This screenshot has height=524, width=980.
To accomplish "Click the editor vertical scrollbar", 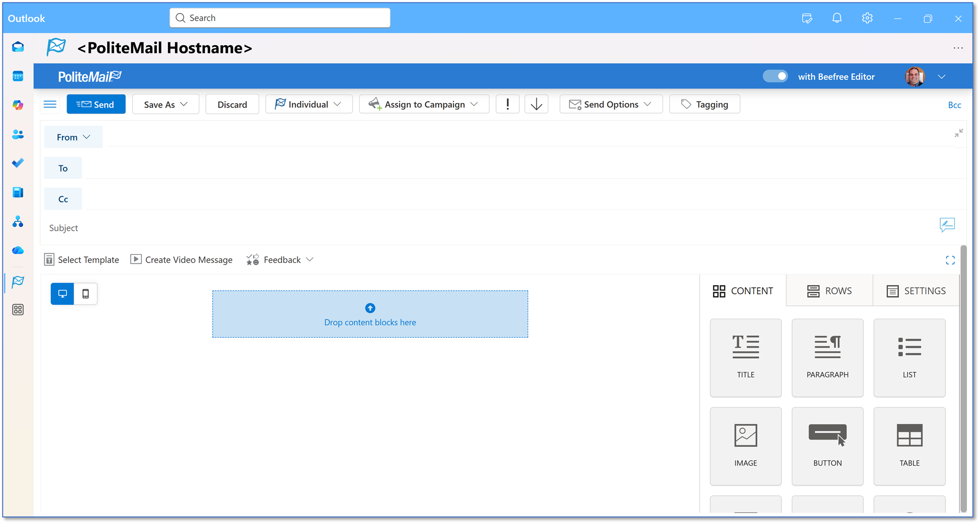I will coord(963,379).
